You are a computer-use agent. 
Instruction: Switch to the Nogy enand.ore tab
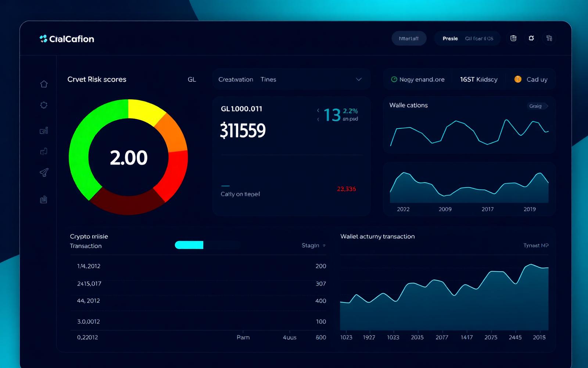click(418, 79)
